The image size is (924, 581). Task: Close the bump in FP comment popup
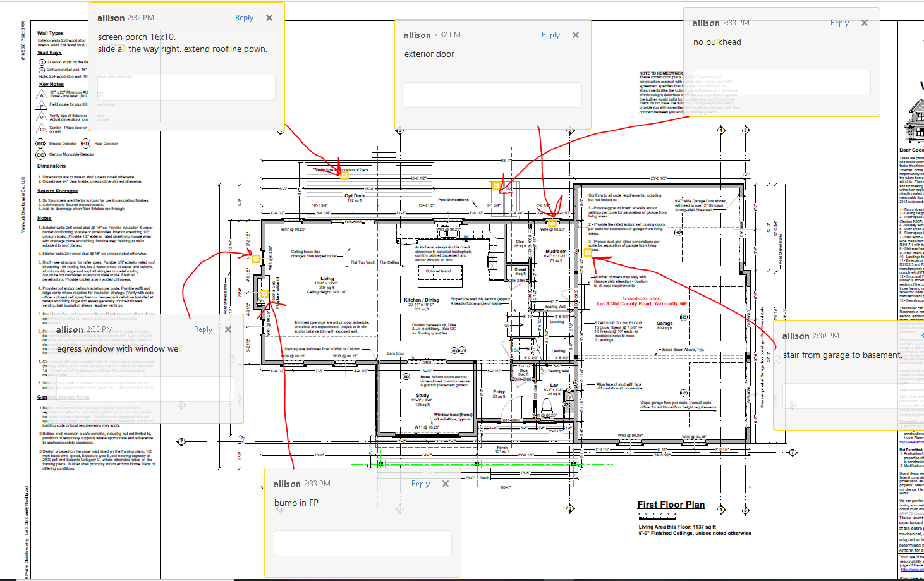pos(446,484)
